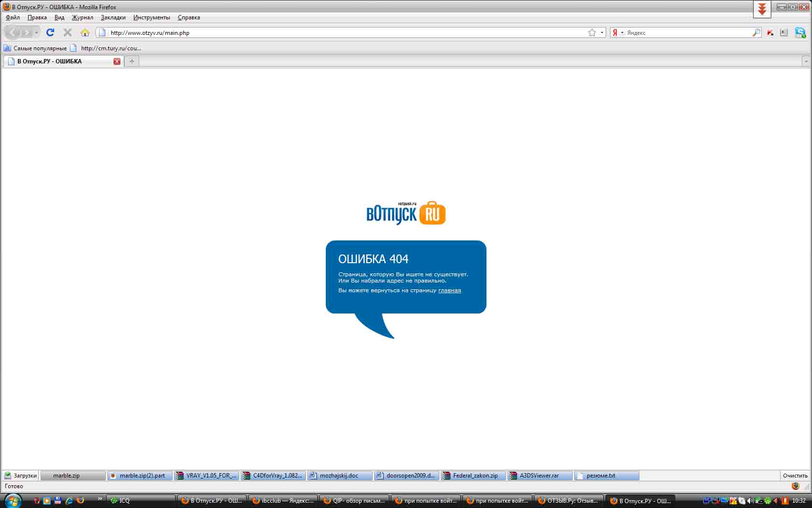Open the Windows Start orb
Screen dimensions: 812x508
(x=12, y=501)
